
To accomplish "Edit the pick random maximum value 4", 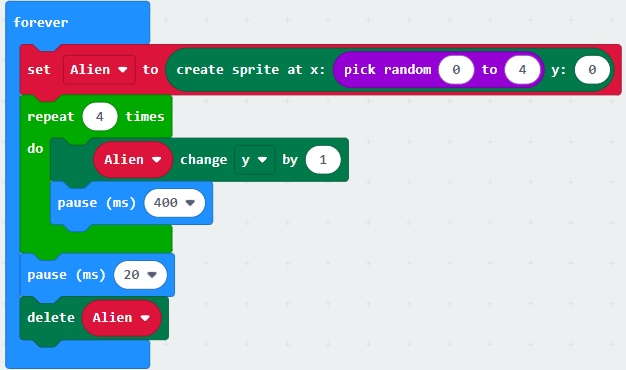I will pos(522,70).
